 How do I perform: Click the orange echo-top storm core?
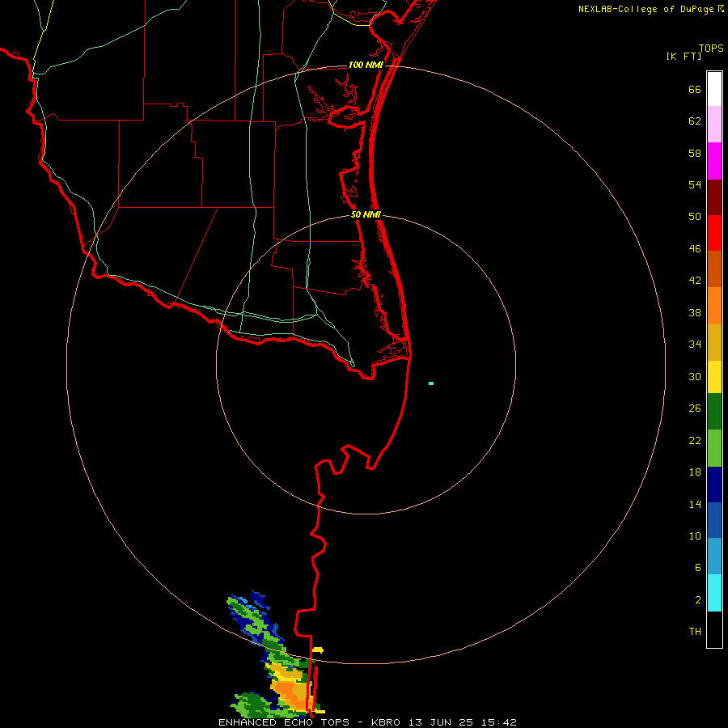tap(289, 692)
